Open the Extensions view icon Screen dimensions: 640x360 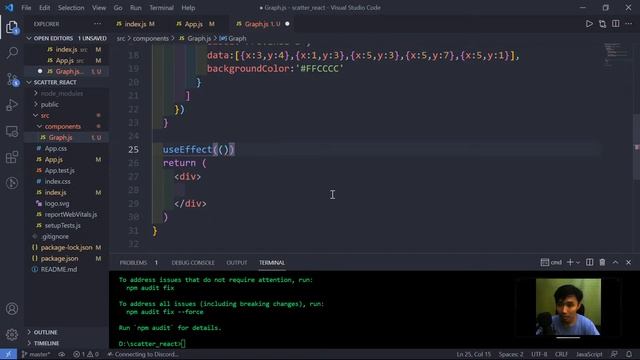click(x=12, y=157)
